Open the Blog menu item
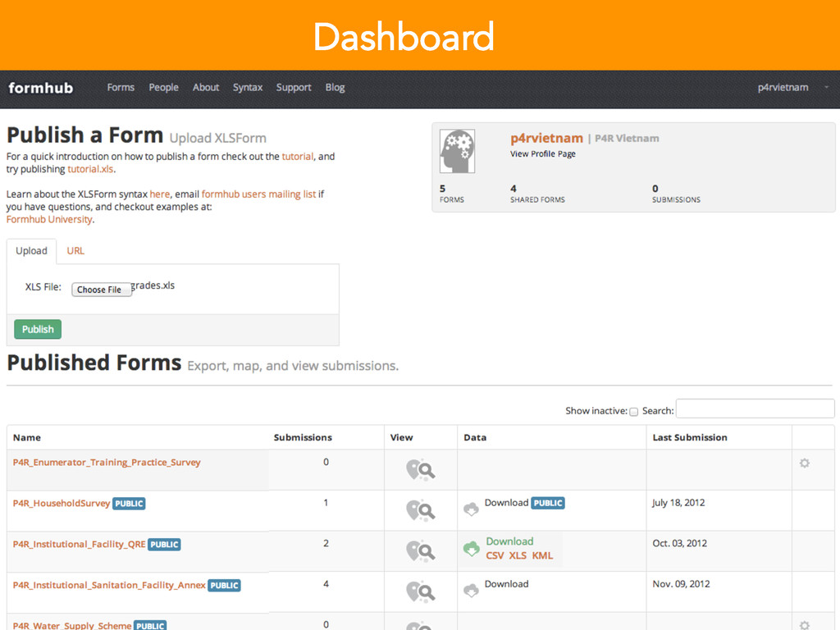The height and width of the screenshot is (630, 840). (335, 87)
